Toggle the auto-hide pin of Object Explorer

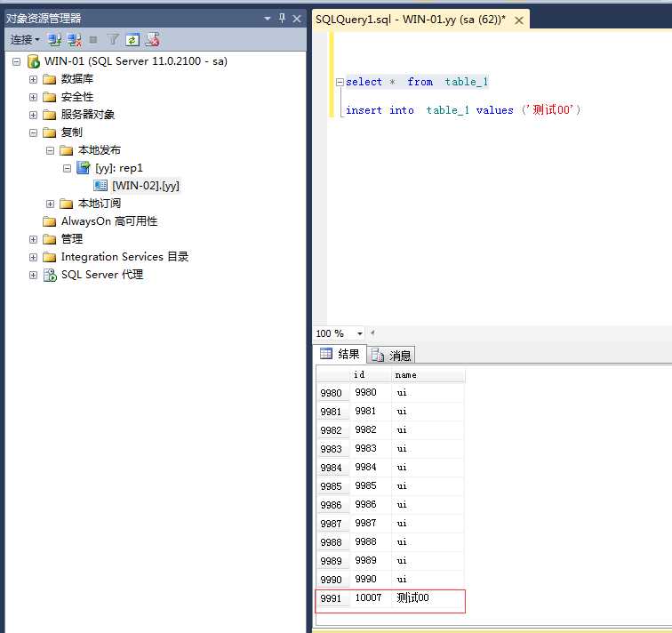click(282, 18)
